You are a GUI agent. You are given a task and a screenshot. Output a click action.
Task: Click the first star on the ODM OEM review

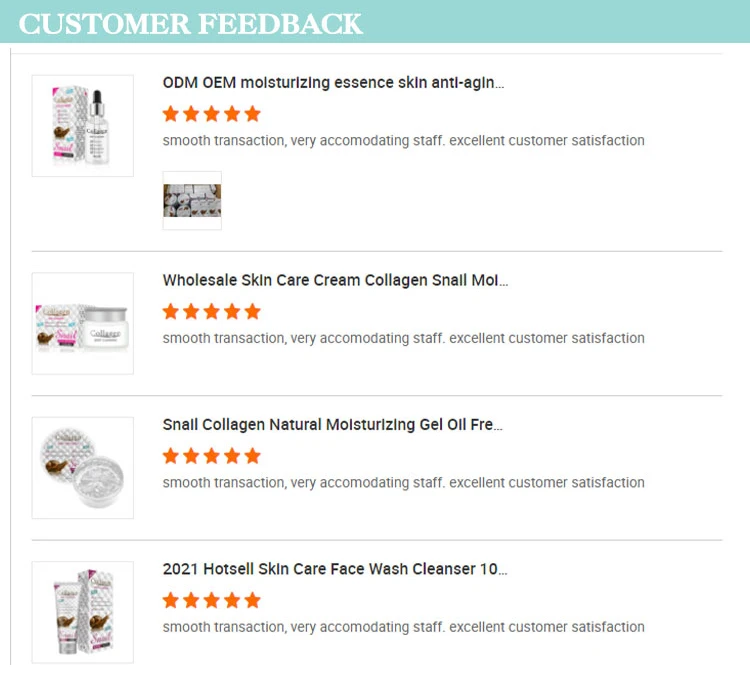[171, 113]
